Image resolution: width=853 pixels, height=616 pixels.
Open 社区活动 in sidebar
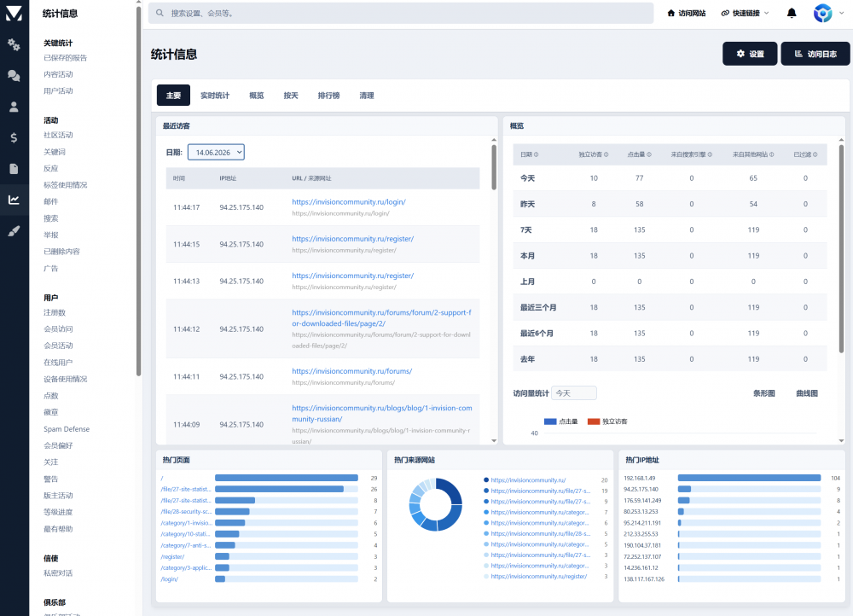pyautogui.click(x=58, y=135)
